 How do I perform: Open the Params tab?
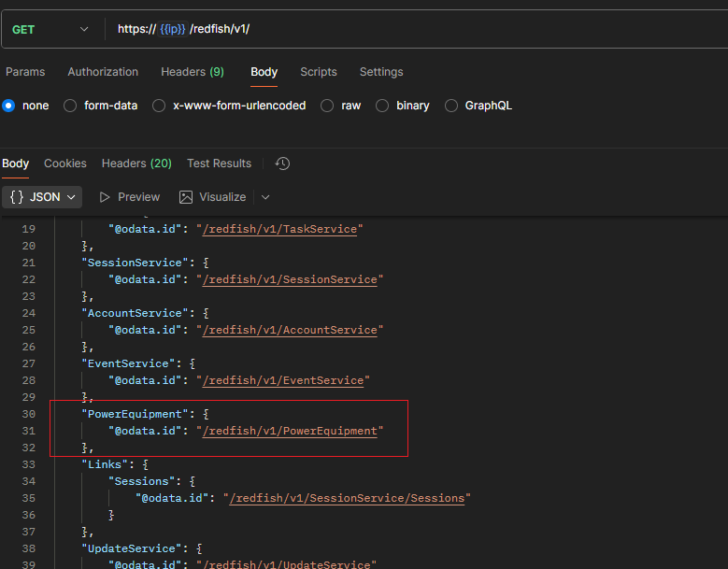pyautogui.click(x=25, y=72)
